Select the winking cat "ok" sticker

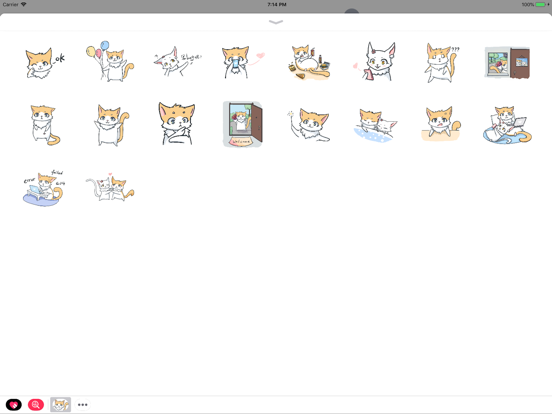click(x=44, y=63)
